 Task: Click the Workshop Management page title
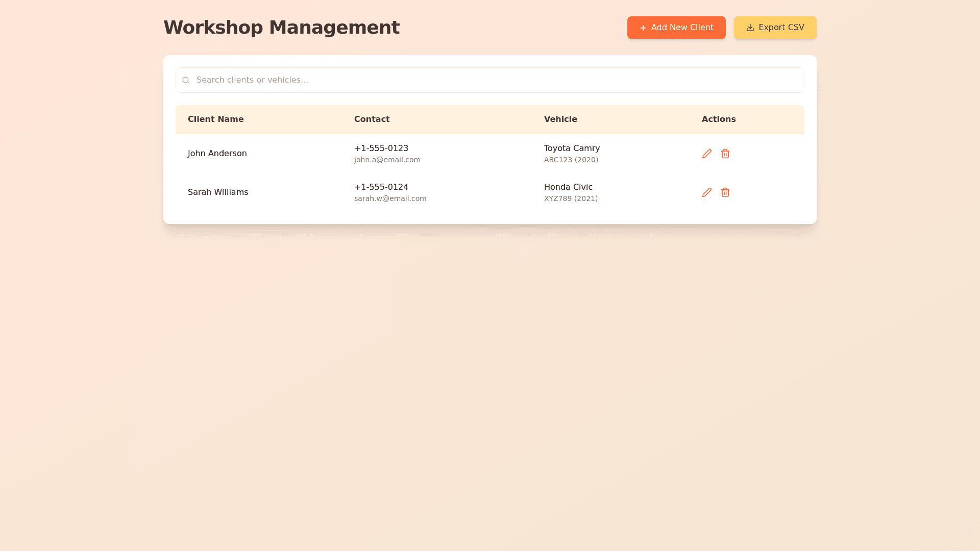pos(281,28)
